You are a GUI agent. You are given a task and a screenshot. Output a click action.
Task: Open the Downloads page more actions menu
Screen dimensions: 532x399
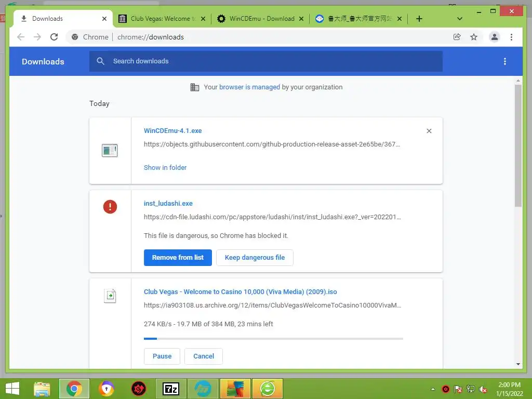click(505, 61)
